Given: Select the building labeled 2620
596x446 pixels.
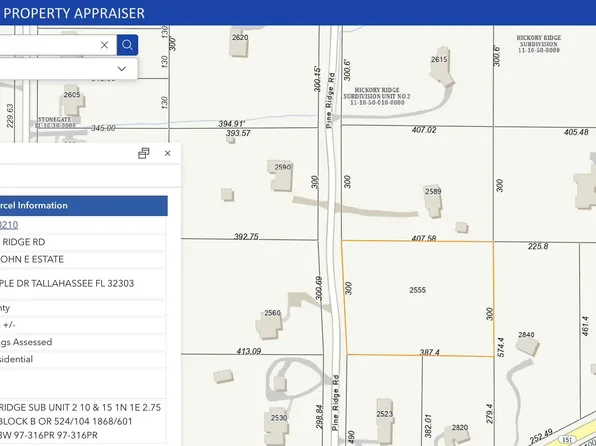Looking at the screenshot, I should point(239,44).
